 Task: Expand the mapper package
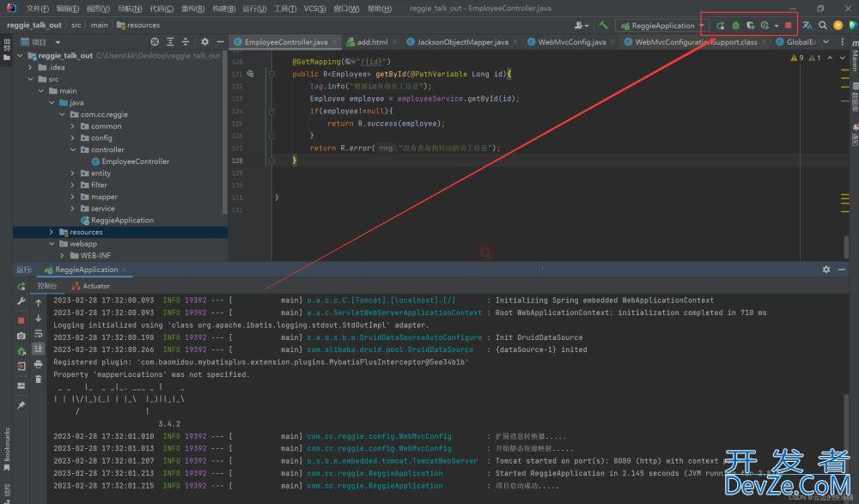pos(72,197)
